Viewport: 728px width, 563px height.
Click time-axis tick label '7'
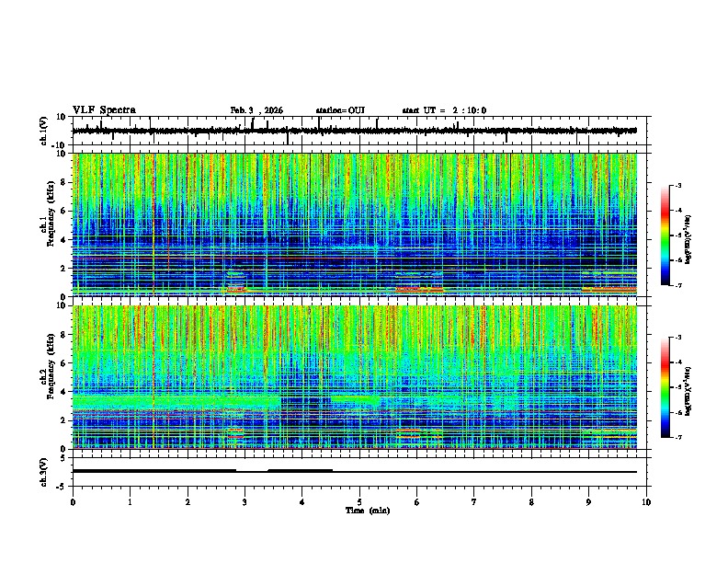(x=474, y=502)
